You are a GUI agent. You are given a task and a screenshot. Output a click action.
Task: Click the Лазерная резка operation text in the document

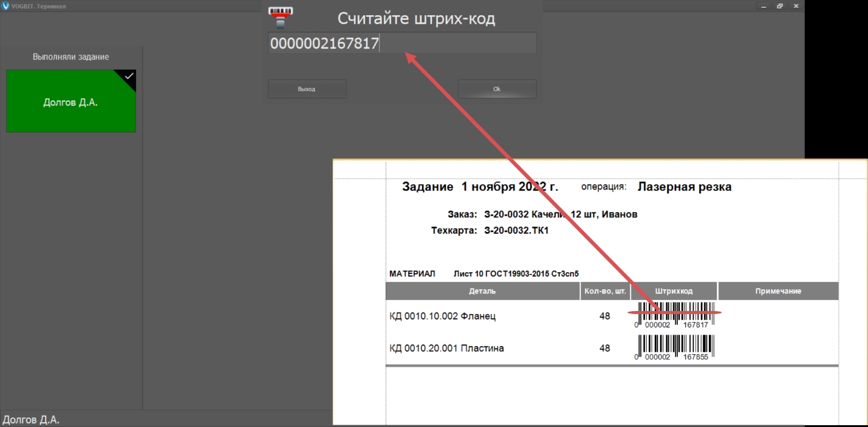(685, 187)
